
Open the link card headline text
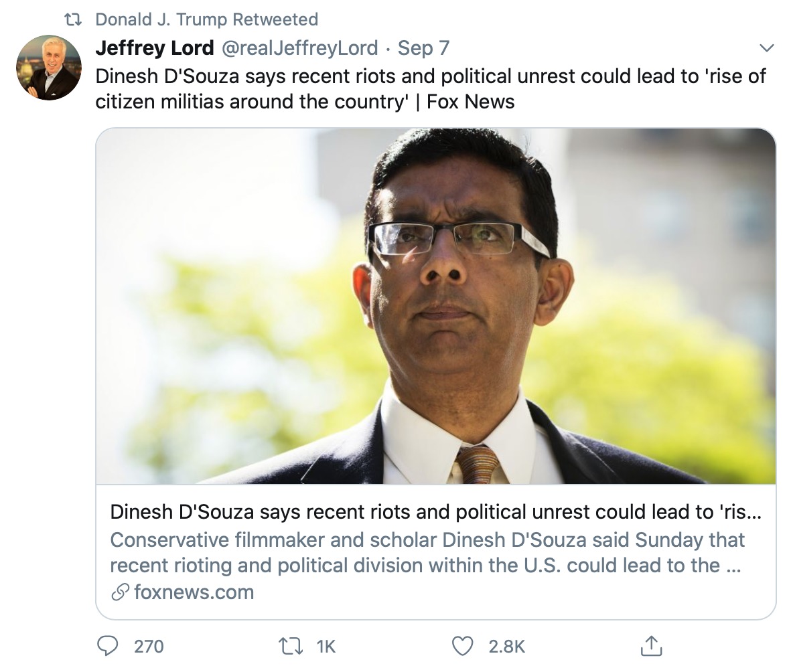click(435, 512)
